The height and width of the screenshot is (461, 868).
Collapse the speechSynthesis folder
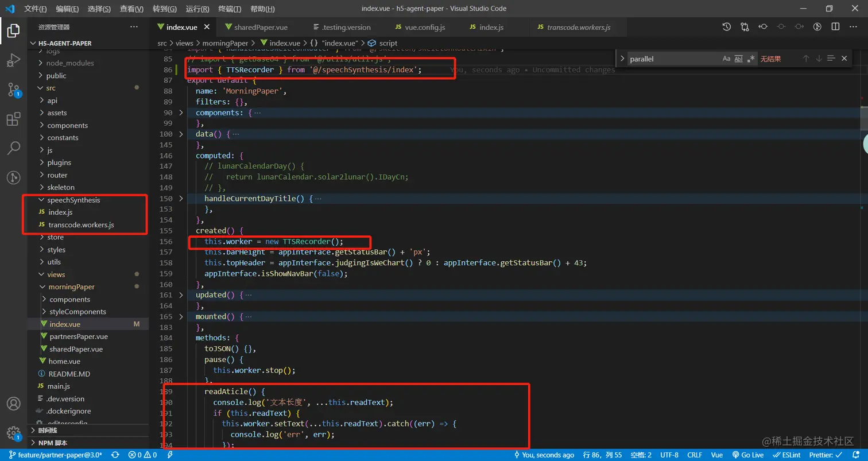click(73, 200)
